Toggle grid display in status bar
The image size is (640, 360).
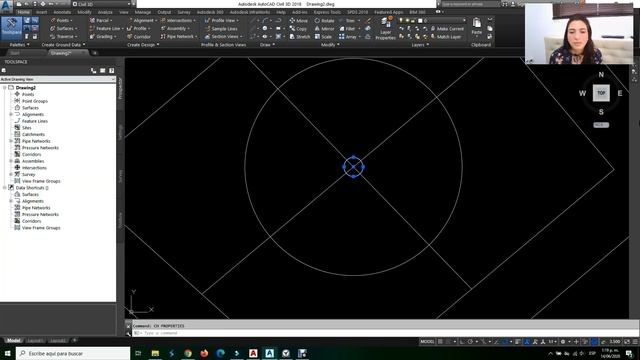click(x=440, y=342)
